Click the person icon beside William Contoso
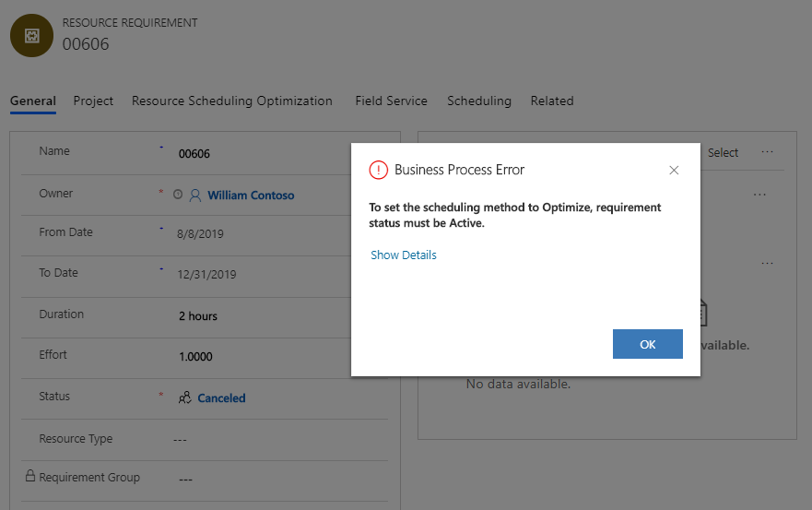The image size is (812, 510). 194,196
